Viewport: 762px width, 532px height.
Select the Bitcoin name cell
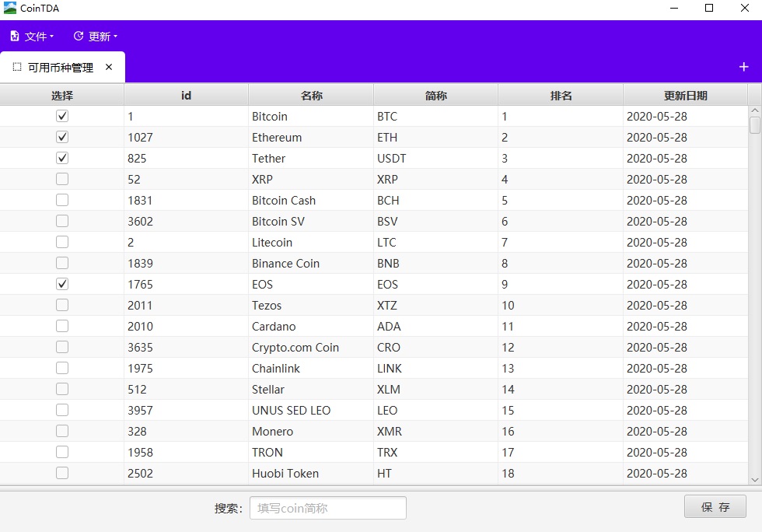pyautogui.click(x=311, y=116)
